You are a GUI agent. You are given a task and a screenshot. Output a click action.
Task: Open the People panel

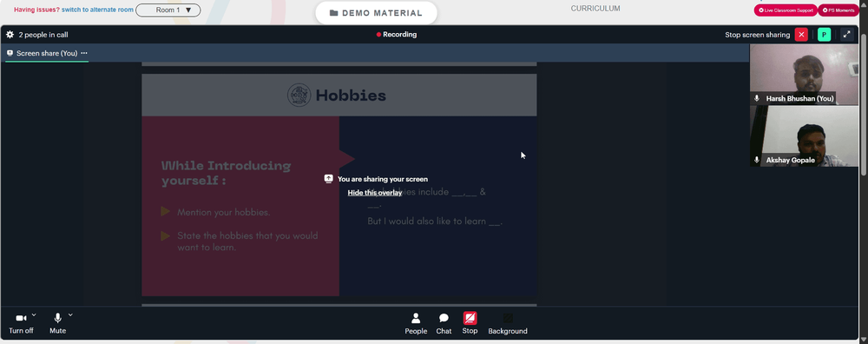416,323
